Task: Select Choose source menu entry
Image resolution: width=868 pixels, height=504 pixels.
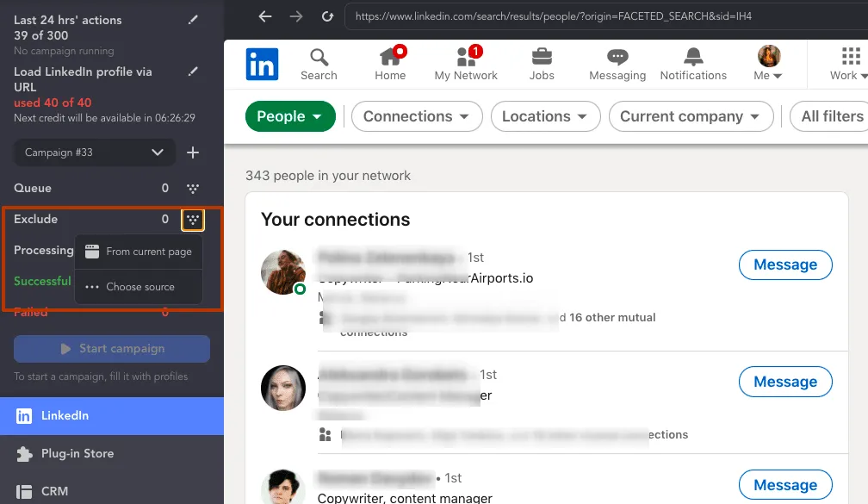Action: point(139,287)
